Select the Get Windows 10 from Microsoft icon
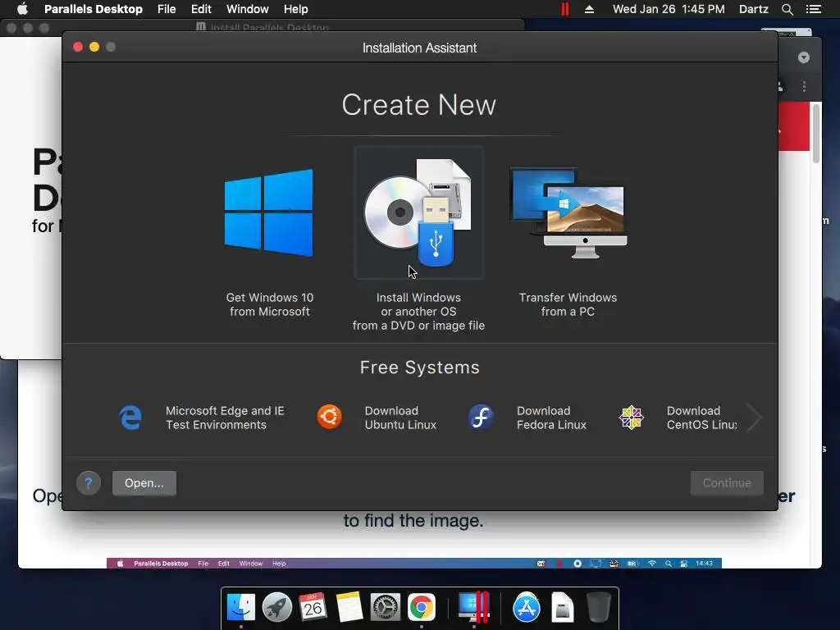The height and width of the screenshot is (630, 840). click(x=269, y=212)
